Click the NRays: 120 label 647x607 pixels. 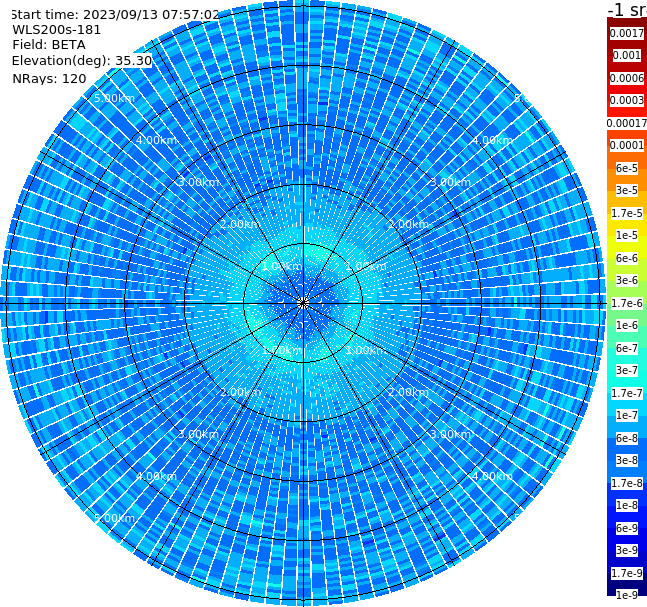(x=49, y=78)
